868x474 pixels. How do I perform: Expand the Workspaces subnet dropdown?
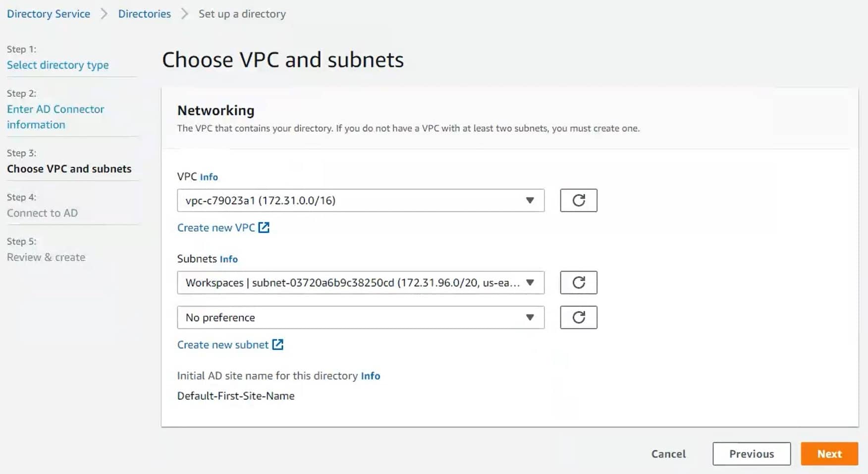pyautogui.click(x=360, y=283)
